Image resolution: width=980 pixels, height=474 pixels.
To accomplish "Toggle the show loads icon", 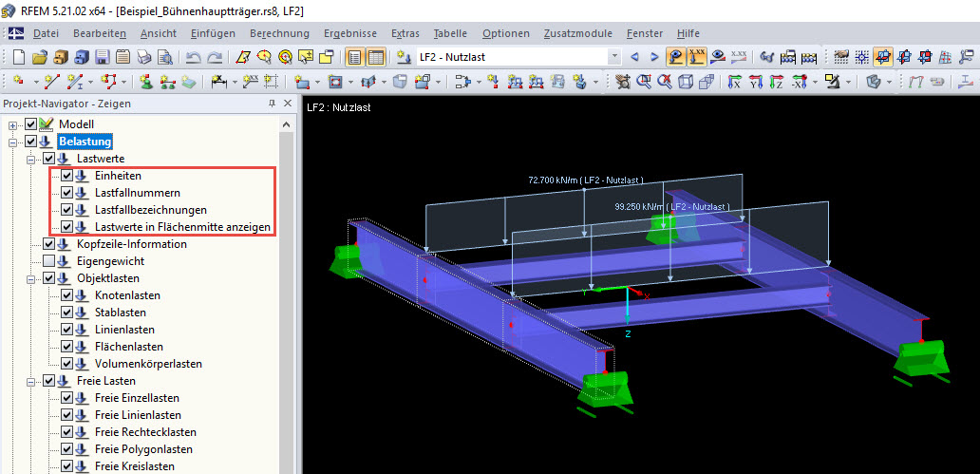I will tap(675, 57).
